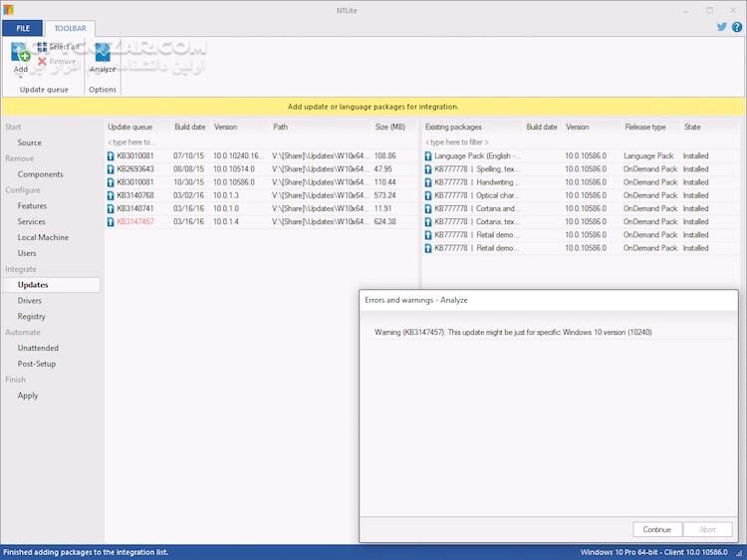Click the Add update package icon
This screenshot has width=747, height=560.
pos(20,53)
